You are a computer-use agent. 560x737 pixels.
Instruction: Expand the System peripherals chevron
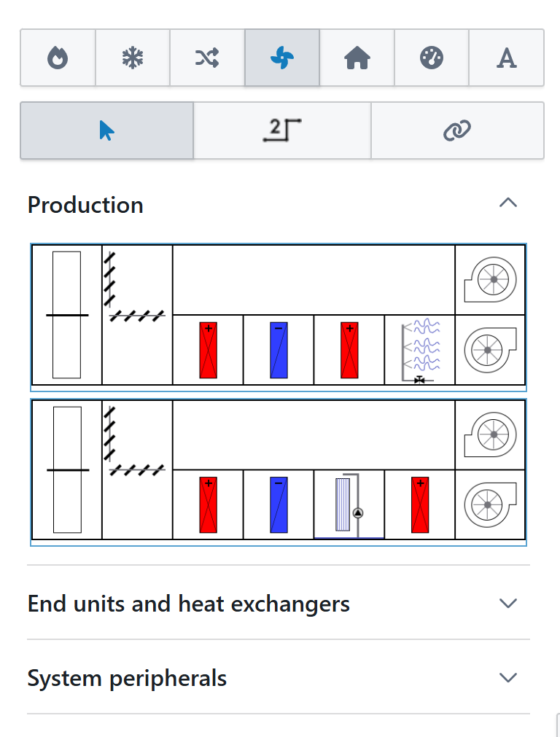click(507, 678)
